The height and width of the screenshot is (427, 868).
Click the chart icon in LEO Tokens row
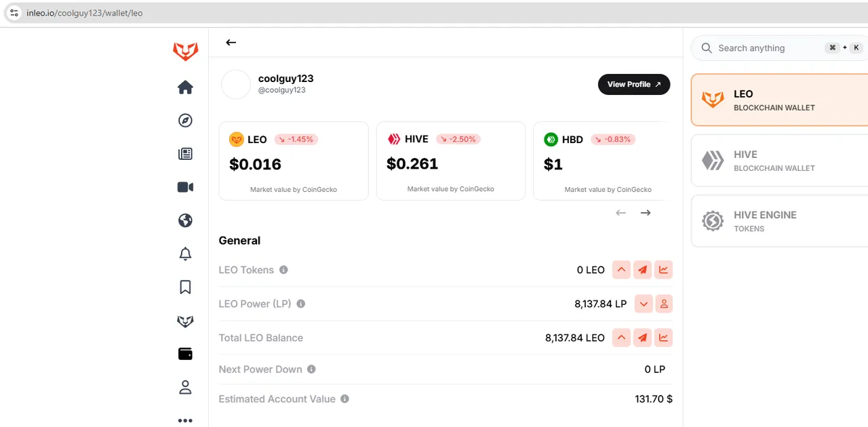[664, 270]
